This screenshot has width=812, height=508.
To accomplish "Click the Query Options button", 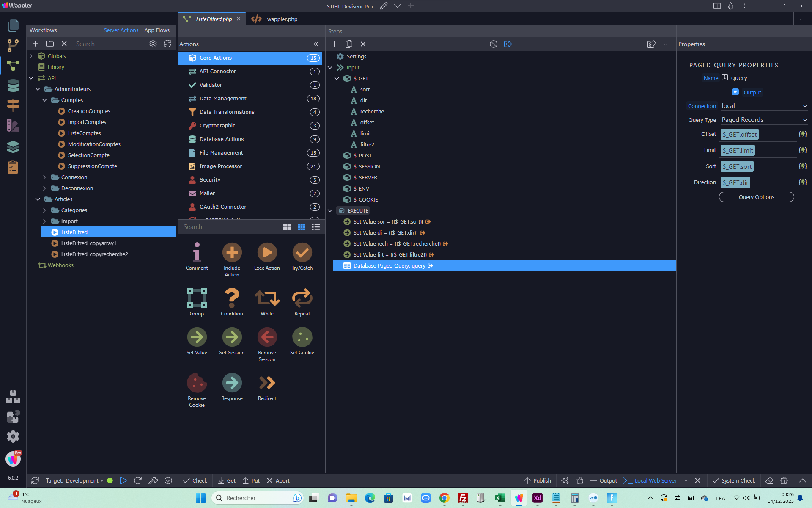I will [x=756, y=197].
